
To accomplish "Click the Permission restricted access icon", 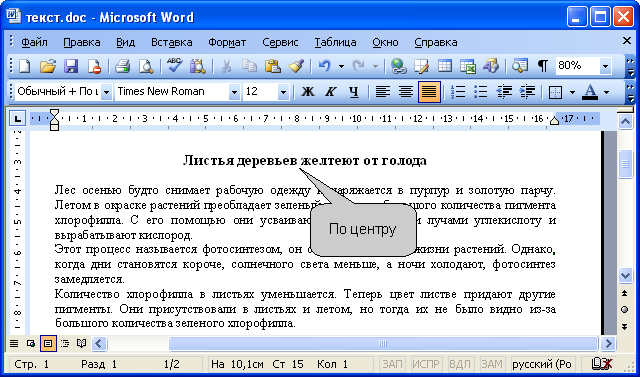I will tap(94, 66).
